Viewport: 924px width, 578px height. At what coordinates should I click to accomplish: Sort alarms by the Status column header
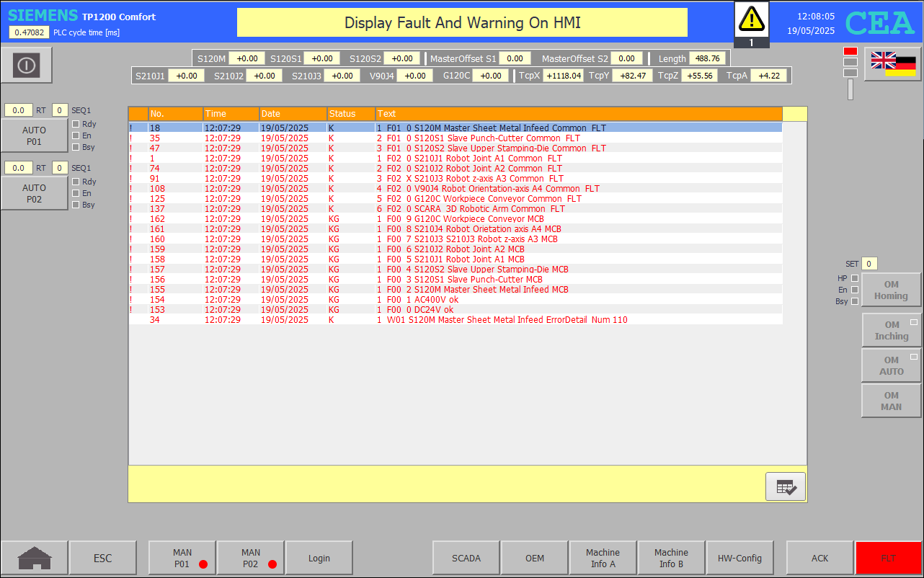350,114
